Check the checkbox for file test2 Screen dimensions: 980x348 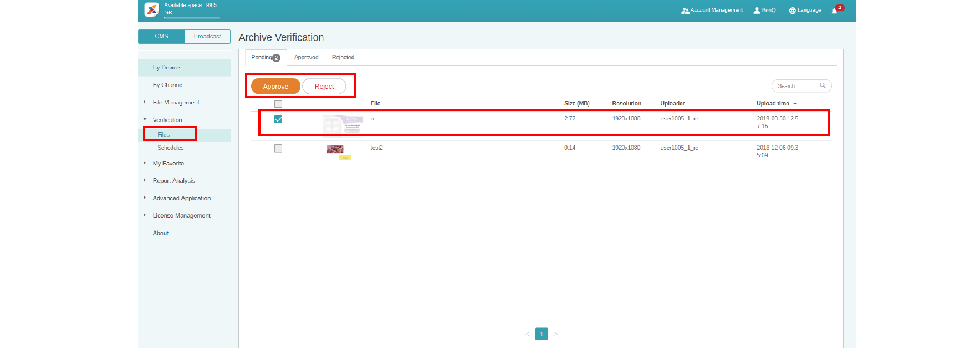pyautogui.click(x=278, y=148)
